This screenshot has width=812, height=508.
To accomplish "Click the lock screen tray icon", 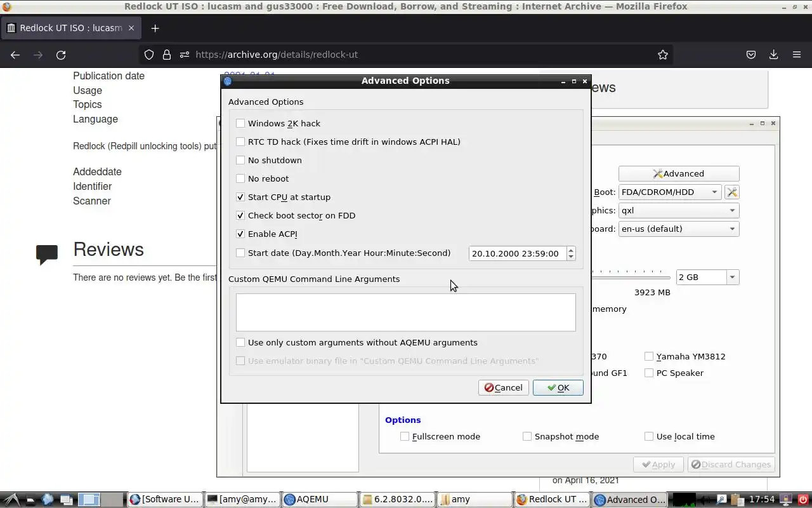I will click(x=786, y=500).
